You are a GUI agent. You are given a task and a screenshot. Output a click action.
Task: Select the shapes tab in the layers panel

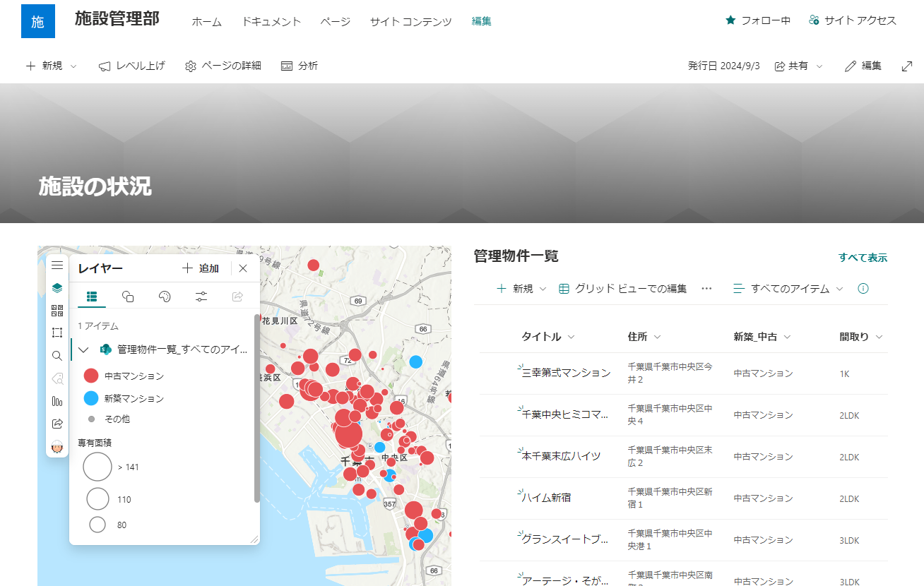point(128,297)
